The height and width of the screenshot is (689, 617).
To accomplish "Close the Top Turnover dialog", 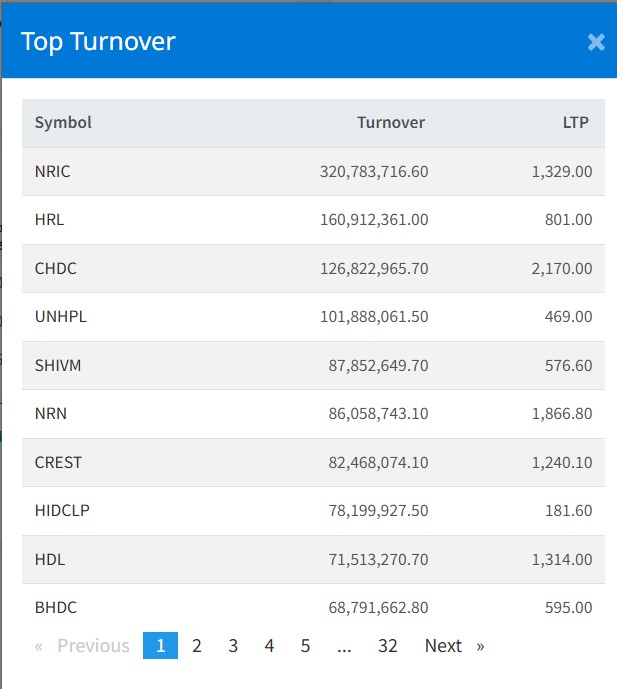I will 596,42.
